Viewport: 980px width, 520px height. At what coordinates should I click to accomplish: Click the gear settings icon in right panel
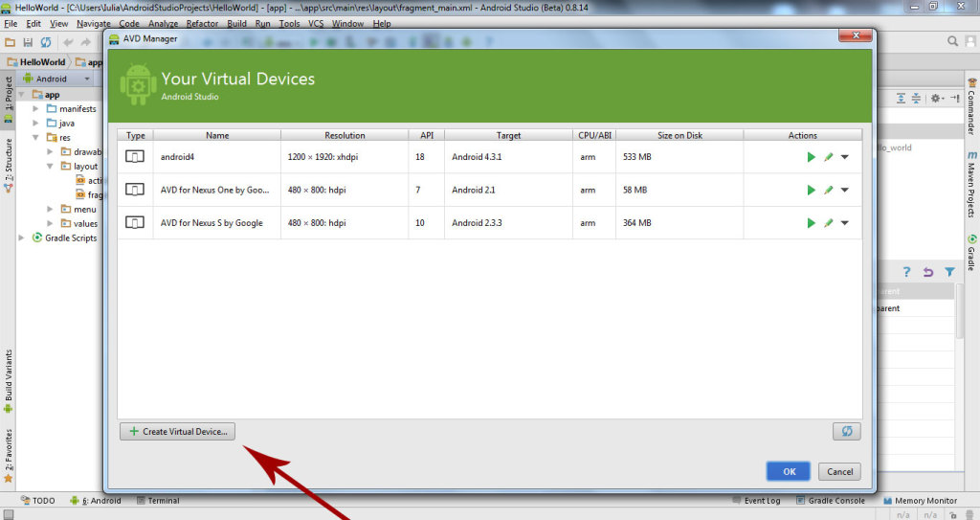[x=936, y=99]
